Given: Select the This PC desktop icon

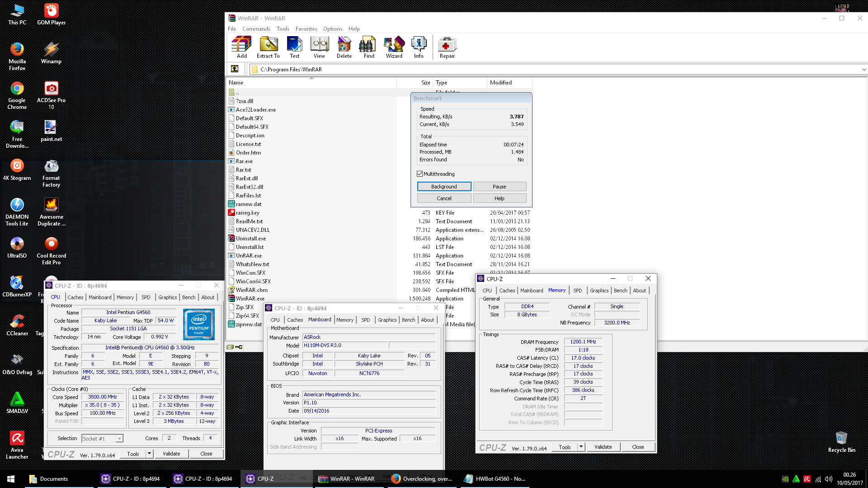Looking at the screenshot, I should click(17, 14).
